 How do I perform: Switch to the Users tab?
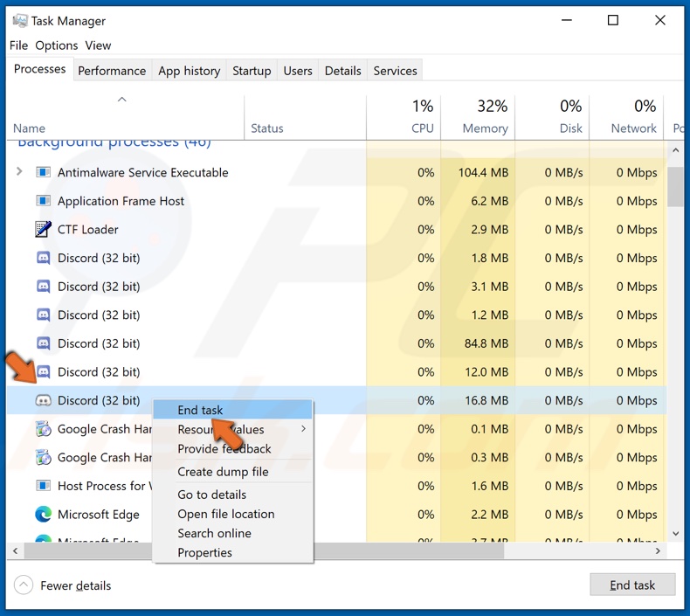[x=298, y=71]
